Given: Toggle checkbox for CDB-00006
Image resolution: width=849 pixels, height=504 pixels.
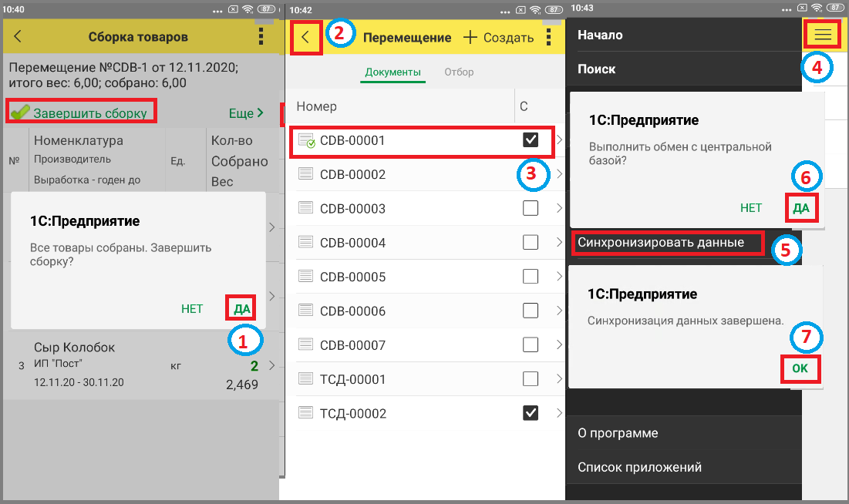Looking at the screenshot, I should point(531,311).
